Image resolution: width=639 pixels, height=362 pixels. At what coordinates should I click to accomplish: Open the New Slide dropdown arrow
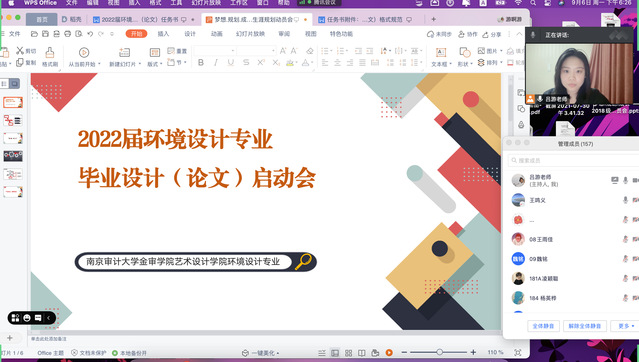point(140,64)
